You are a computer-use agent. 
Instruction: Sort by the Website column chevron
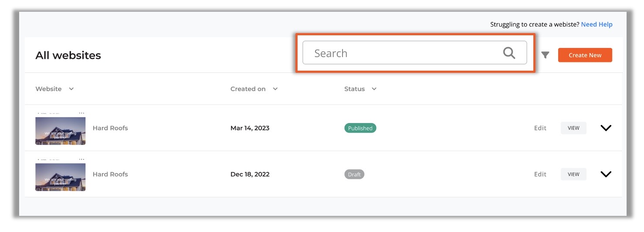coord(71,89)
